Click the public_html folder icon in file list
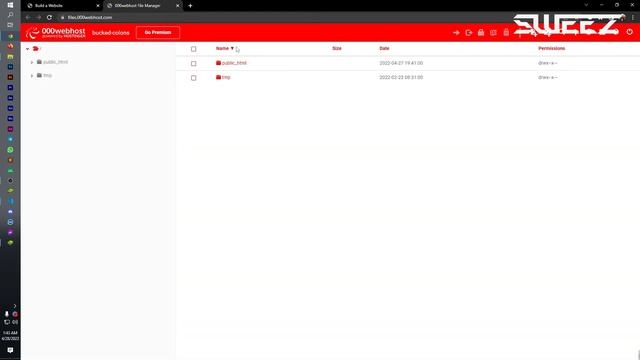The width and height of the screenshot is (640, 360). pos(218,63)
